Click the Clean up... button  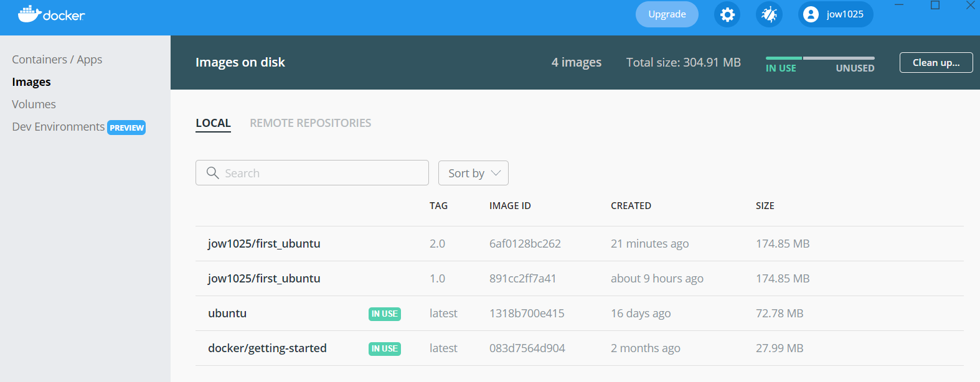(x=936, y=62)
